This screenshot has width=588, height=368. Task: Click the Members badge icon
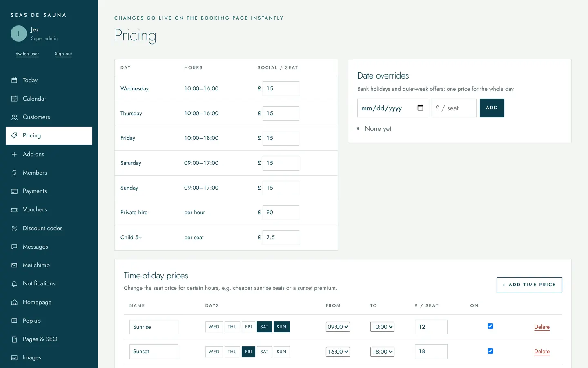coord(14,173)
